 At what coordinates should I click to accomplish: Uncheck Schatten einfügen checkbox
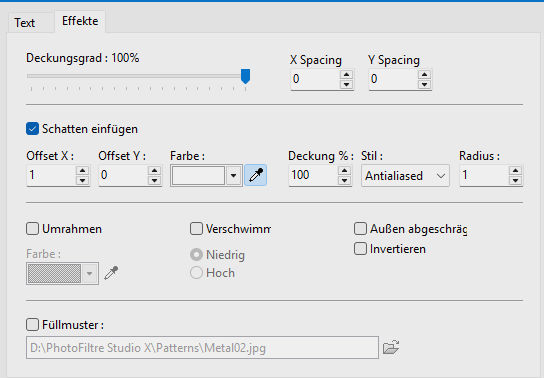pyautogui.click(x=32, y=129)
